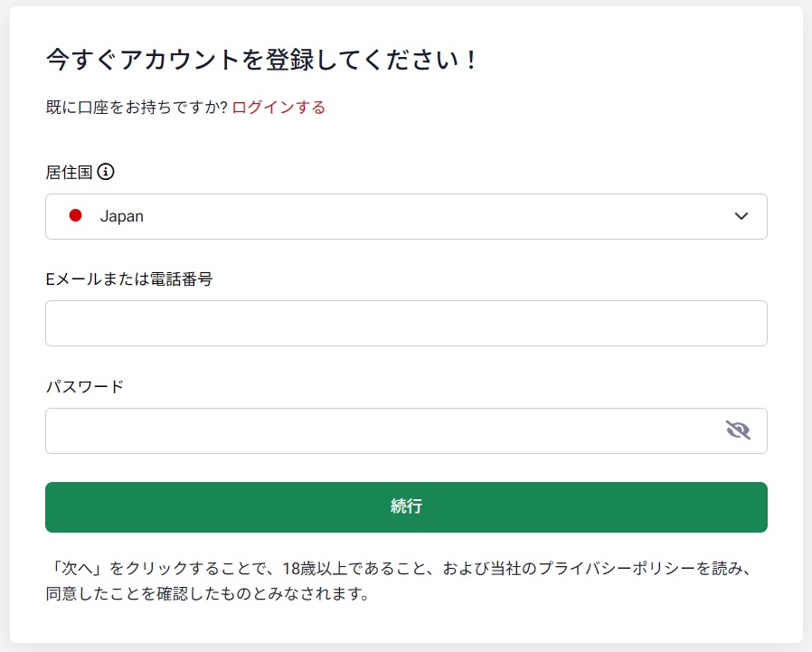Click the 居住国 field label

pyautogui.click(x=69, y=172)
